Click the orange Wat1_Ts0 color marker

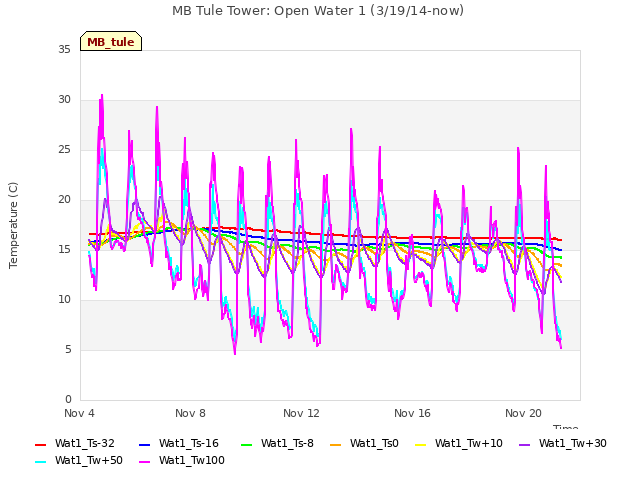335,444
